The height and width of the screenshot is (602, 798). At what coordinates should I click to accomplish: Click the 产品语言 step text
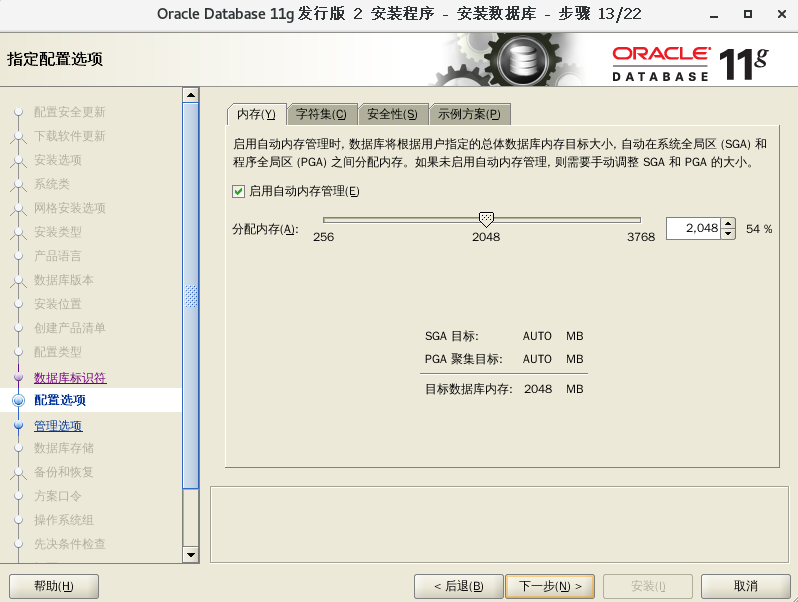(58, 255)
